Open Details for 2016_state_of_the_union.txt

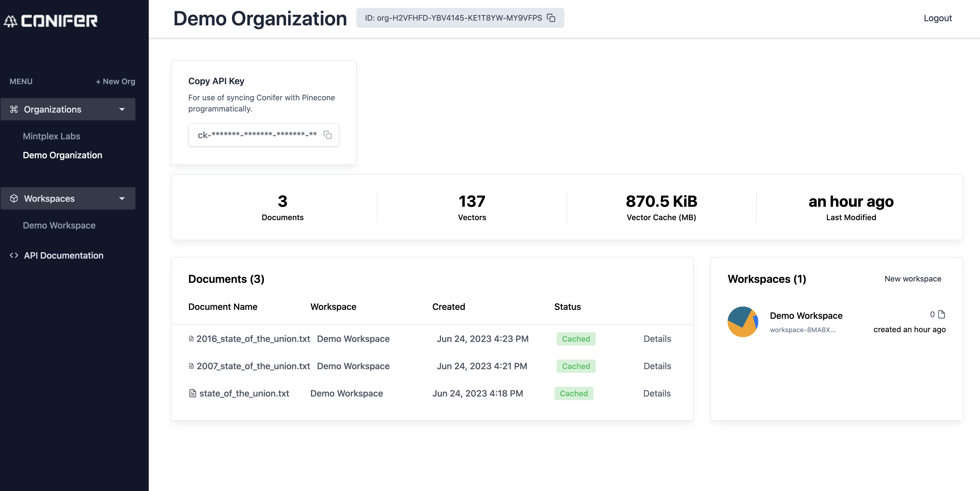(657, 339)
